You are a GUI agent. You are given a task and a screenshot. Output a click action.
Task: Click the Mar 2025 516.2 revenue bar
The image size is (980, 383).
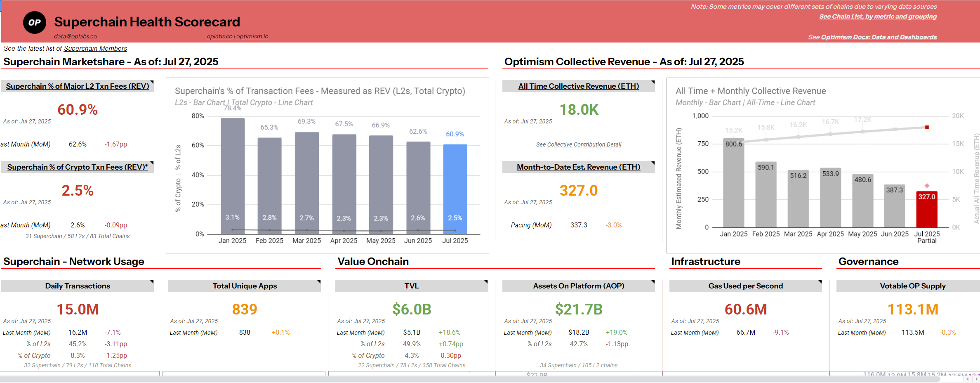(798, 199)
